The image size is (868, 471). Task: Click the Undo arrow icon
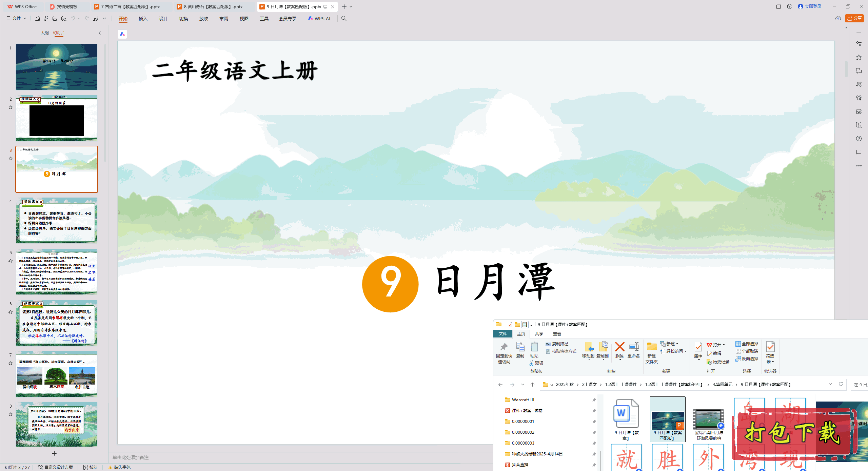(73, 18)
